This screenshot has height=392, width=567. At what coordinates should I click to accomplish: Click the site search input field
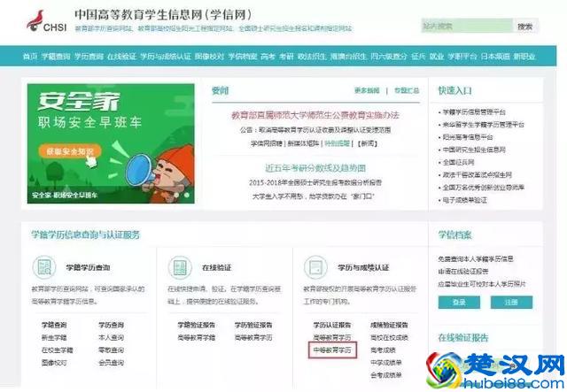[467, 26]
